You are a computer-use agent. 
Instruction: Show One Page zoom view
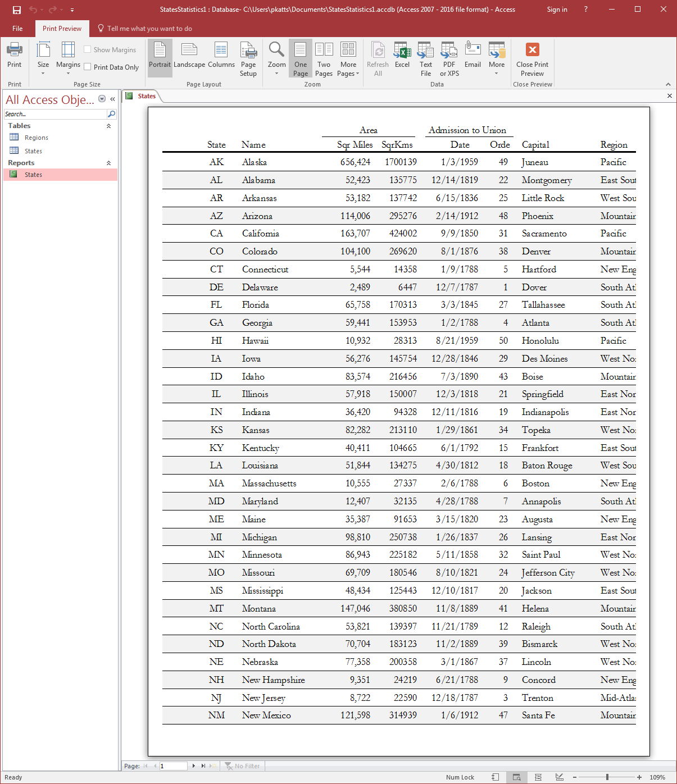point(301,59)
